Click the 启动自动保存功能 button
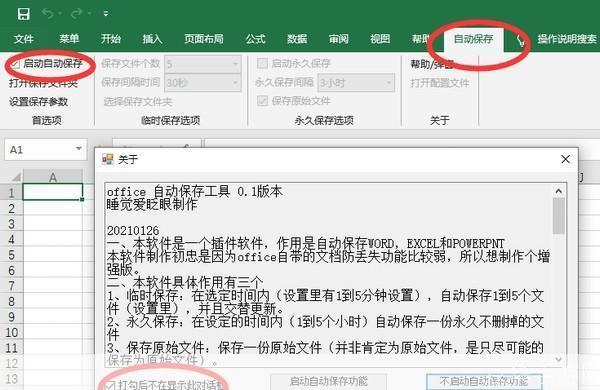The height and width of the screenshot is (390, 600). pyautogui.click(x=329, y=382)
